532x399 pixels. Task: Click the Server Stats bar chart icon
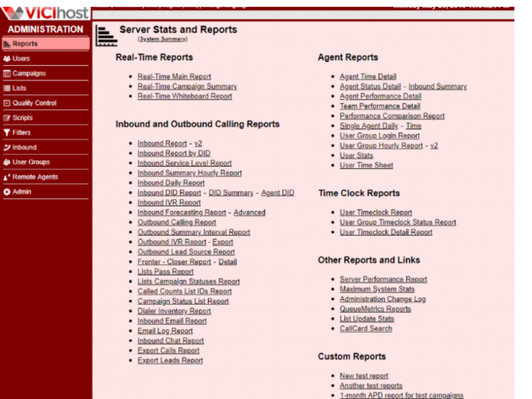point(106,36)
